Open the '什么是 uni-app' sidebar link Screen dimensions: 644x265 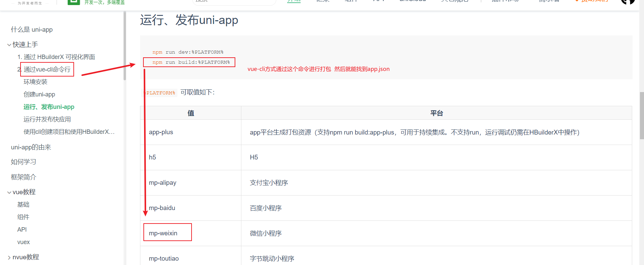[32, 29]
